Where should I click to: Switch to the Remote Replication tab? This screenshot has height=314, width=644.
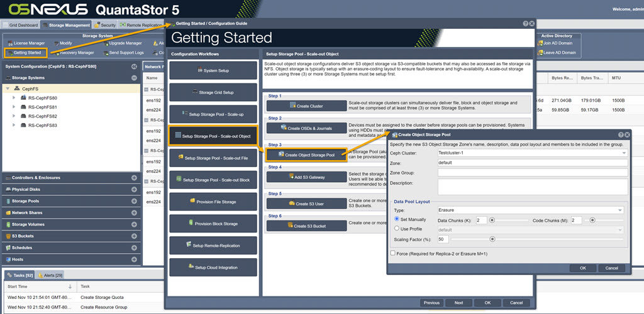(x=142, y=25)
